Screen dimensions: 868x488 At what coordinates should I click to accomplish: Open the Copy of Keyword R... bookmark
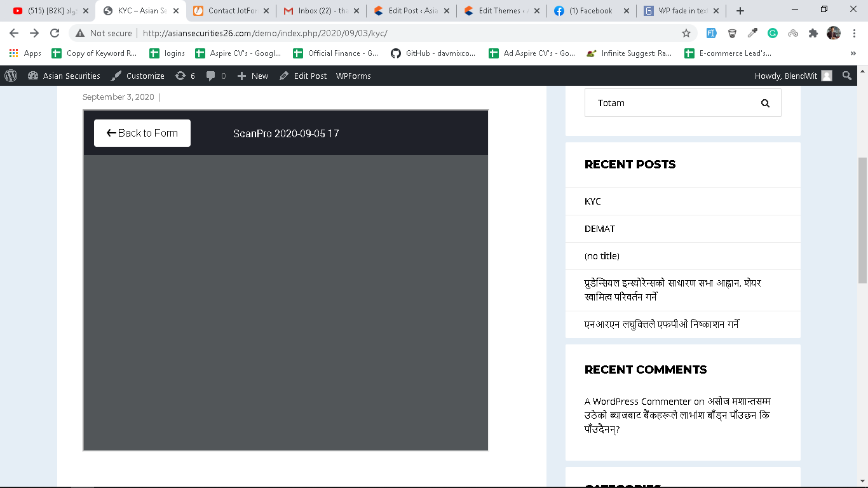[95, 53]
